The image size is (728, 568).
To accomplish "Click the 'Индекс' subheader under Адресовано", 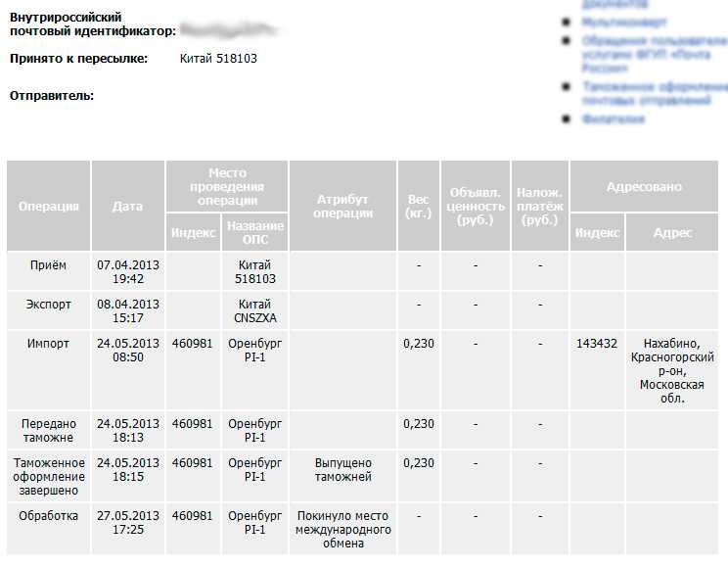I will coord(597,232).
